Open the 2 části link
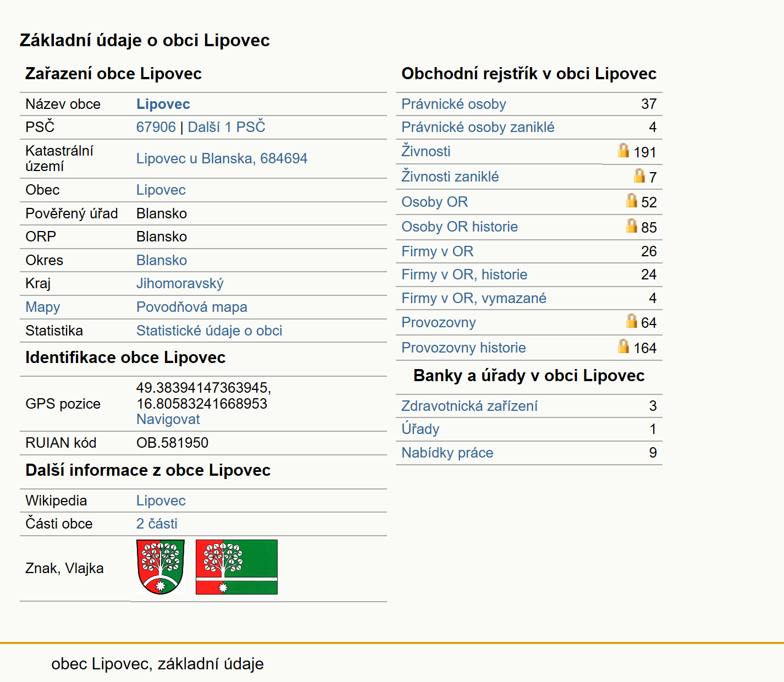Screen dimensions: 784x682 [x=157, y=524]
